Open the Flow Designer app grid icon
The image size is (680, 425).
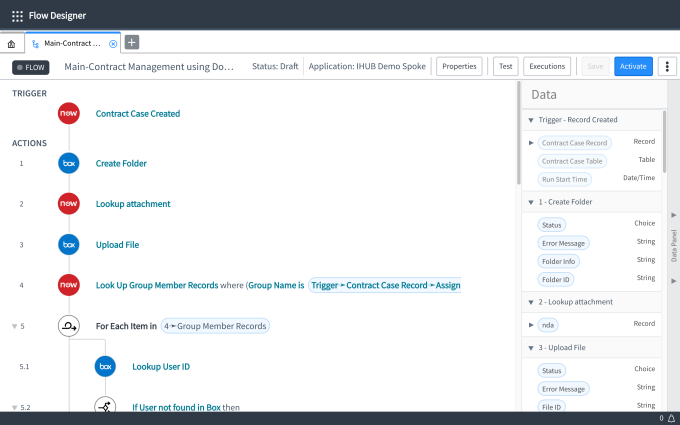pos(17,16)
